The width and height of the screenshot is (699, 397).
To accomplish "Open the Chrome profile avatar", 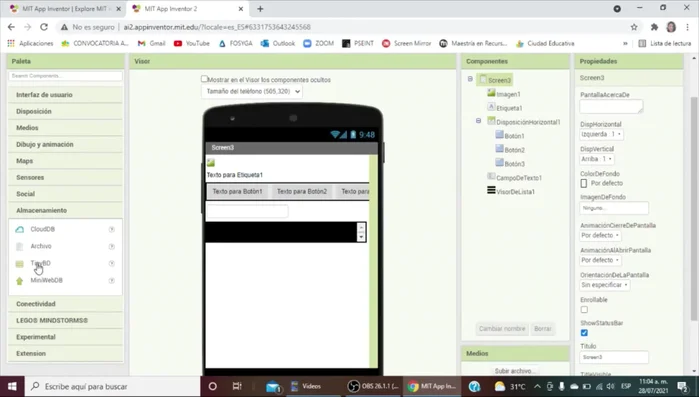I will (671, 27).
